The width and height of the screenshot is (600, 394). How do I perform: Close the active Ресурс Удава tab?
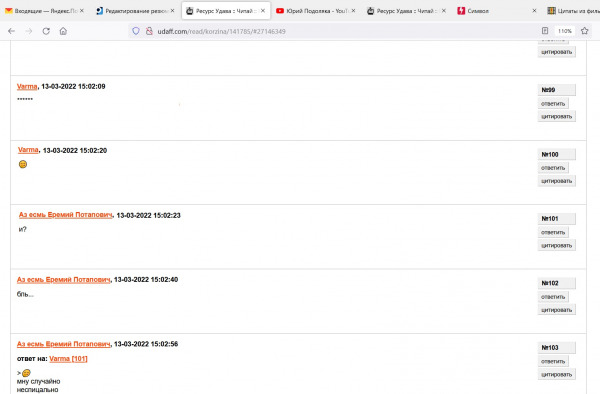[x=262, y=11]
